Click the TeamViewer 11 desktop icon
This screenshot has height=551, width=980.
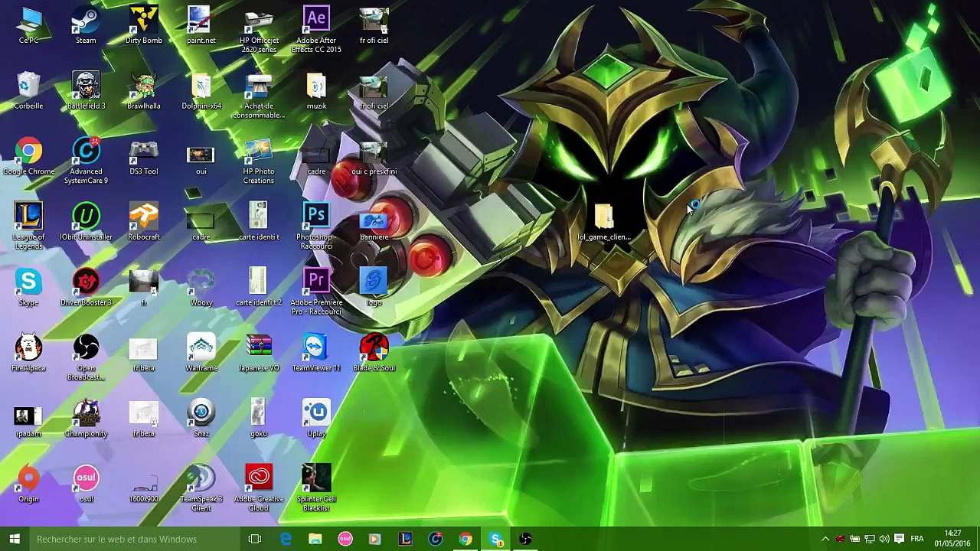pyautogui.click(x=316, y=353)
